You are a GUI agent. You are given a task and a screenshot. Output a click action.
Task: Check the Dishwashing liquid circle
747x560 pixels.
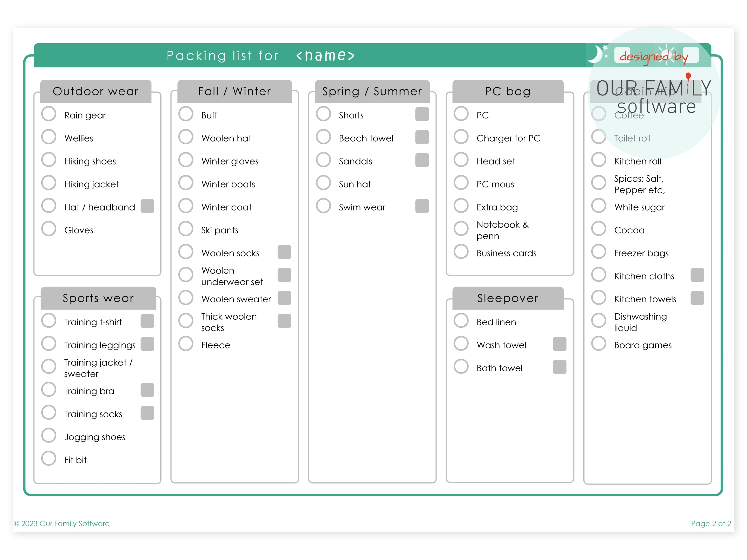coord(598,321)
